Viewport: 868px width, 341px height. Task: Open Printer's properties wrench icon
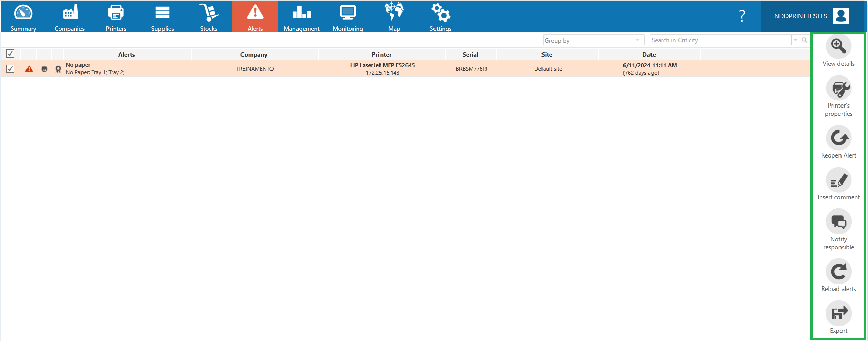(838, 88)
